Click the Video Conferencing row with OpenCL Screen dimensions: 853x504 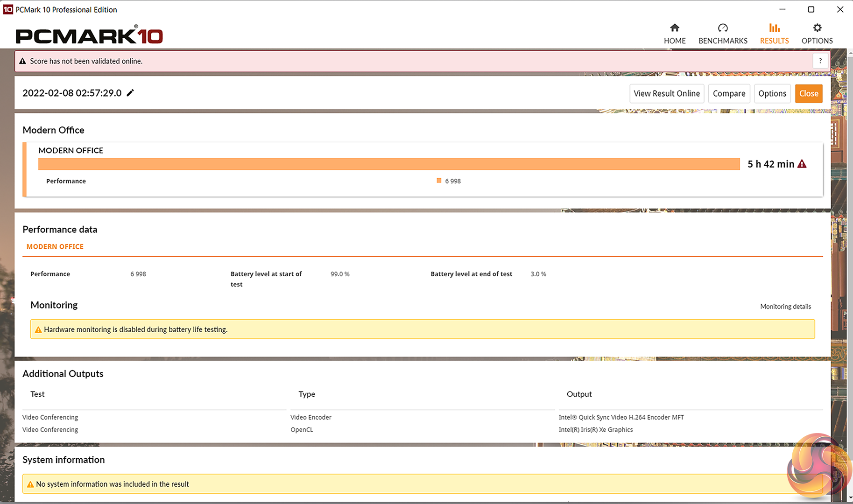pyautogui.click(x=50, y=430)
